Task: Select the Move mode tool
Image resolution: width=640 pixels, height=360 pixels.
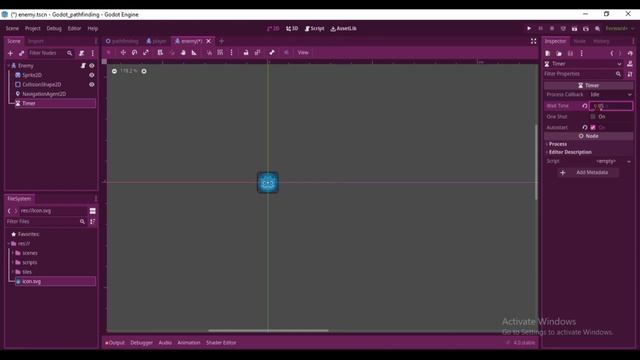Action: [123, 53]
